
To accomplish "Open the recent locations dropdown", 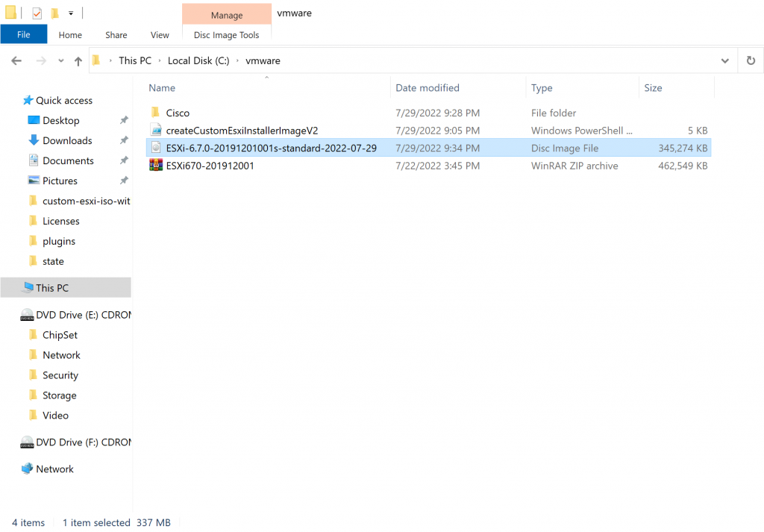I will [x=61, y=61].
